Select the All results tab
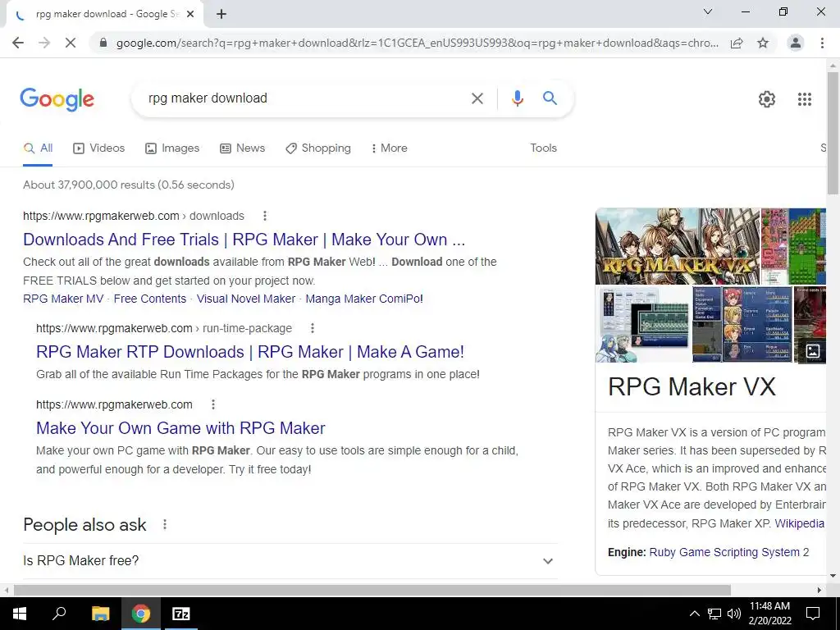The height and width of the screenshot is (630, 840). (38, 148)
